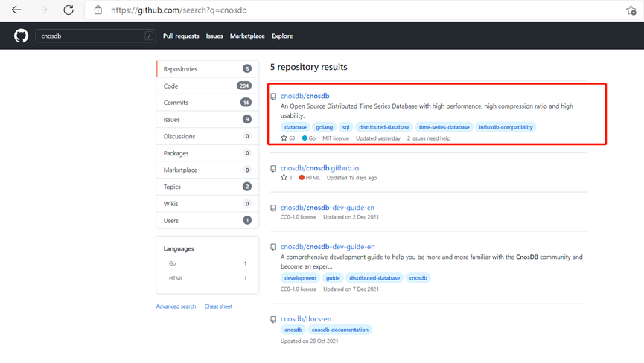The height and width of the screenshot is (363, 644).
Task: Open the Advanced search link
Action: [176, 306]
